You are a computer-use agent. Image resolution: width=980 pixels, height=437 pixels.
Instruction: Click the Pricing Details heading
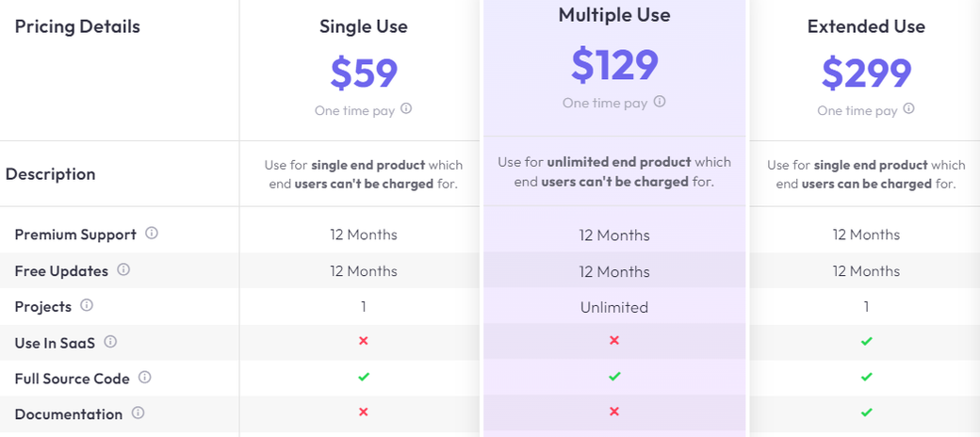(77, 26)
